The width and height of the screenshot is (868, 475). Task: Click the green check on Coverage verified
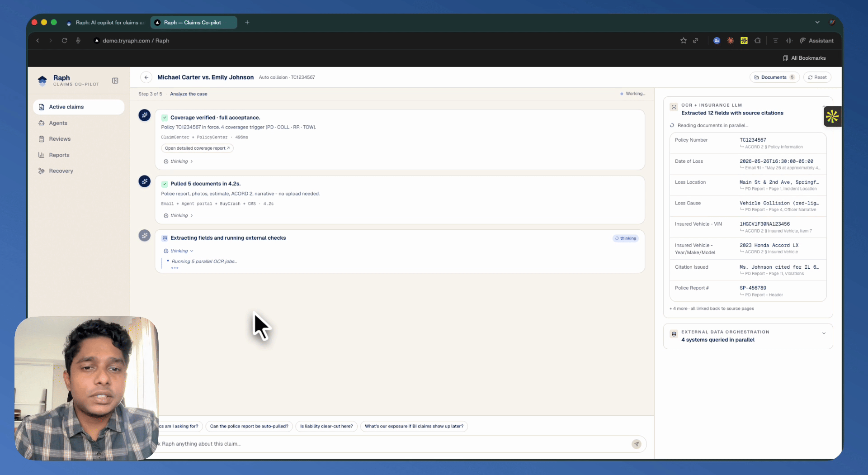tap(165, 118)
